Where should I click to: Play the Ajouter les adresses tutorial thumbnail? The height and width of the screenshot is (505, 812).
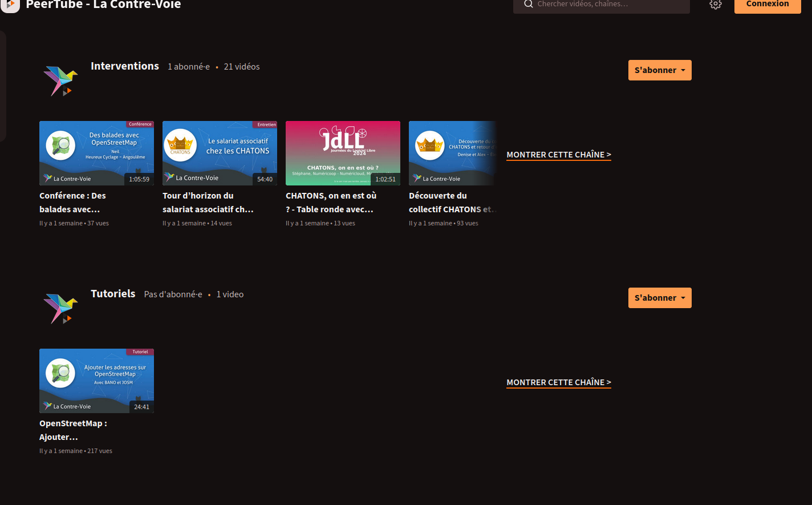pyautogui.click(x=96, y=381)
